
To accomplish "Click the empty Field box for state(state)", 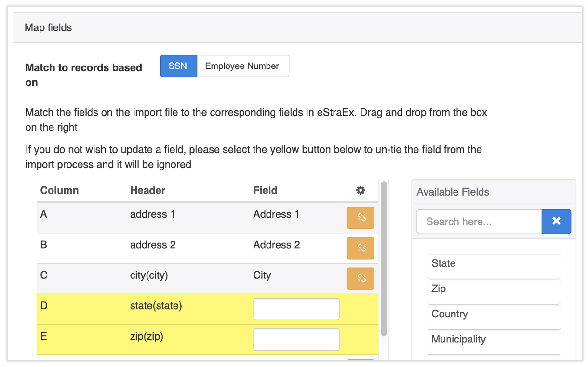I will (296, 309).
